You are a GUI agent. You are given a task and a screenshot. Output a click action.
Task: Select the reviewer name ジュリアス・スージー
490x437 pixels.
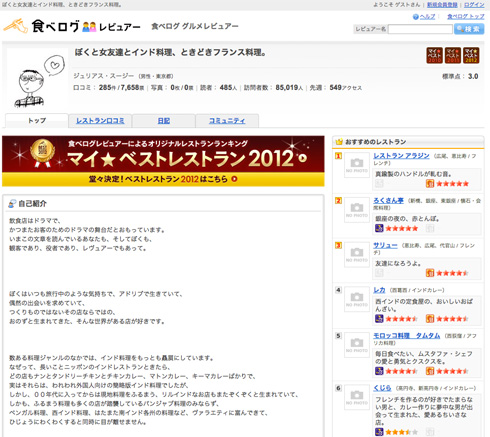coord(104,76)
